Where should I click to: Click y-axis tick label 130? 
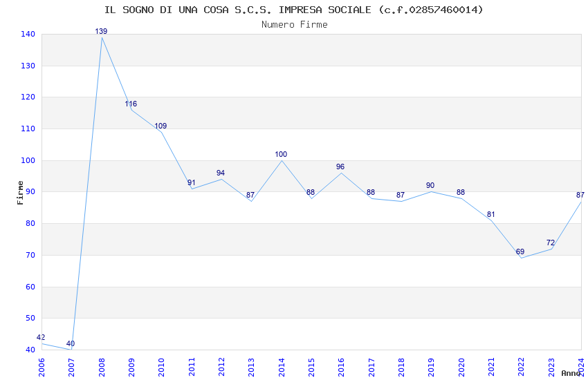click(x=28, y=66)
